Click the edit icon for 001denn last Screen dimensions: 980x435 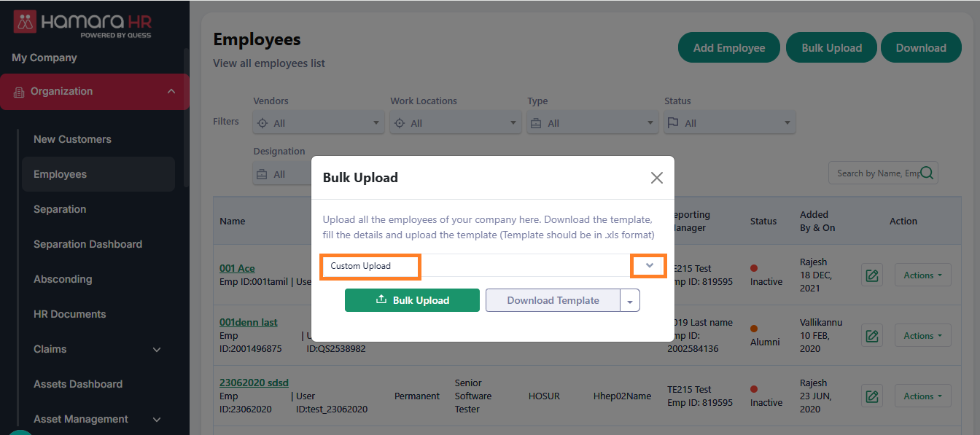pyautogui.click(x=871, y=336)
